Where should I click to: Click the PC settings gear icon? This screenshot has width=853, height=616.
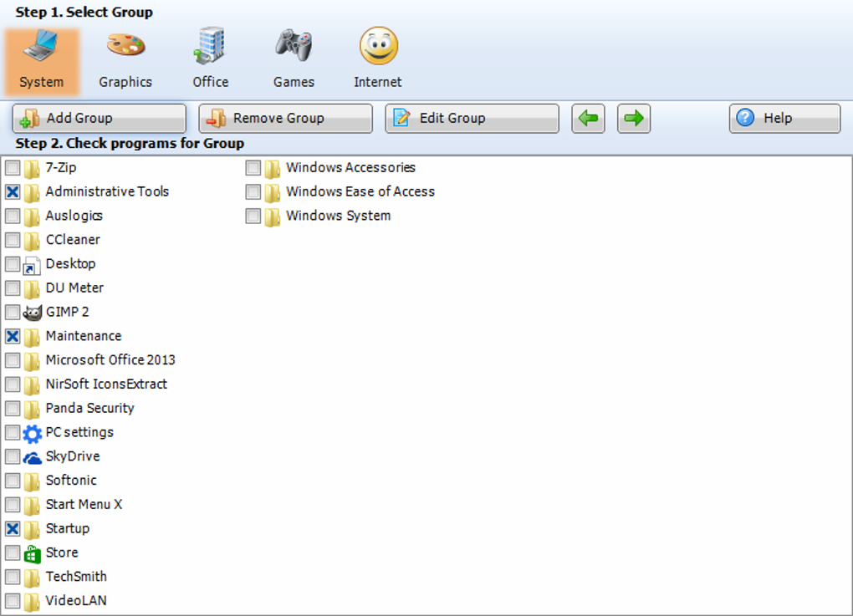coord(32,433)
